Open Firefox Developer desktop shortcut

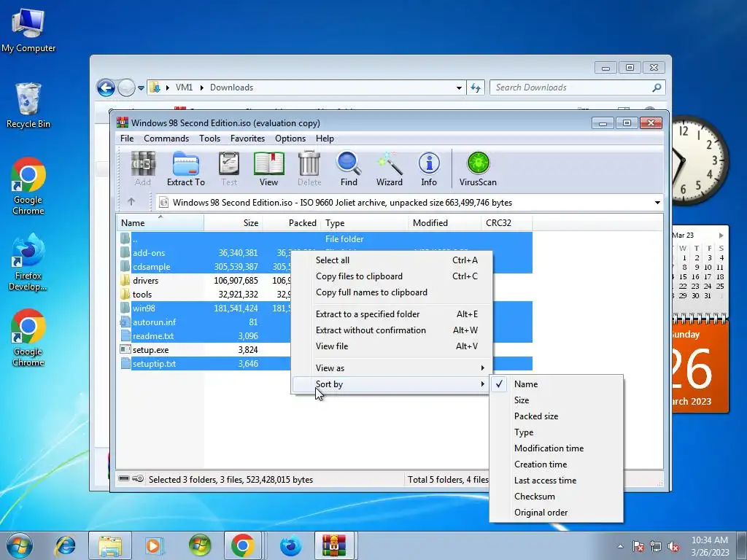click(x=28, y=262)
